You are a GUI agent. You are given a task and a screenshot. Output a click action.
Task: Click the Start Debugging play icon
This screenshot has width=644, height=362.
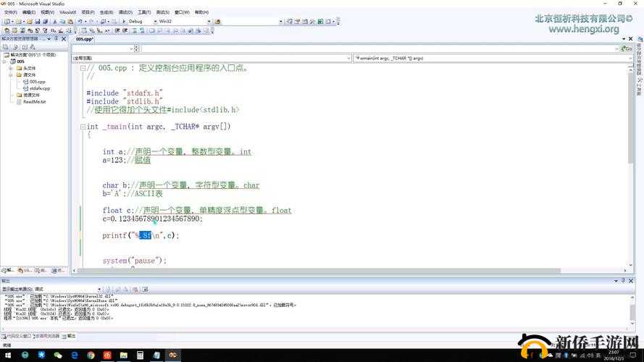(123, 22)
